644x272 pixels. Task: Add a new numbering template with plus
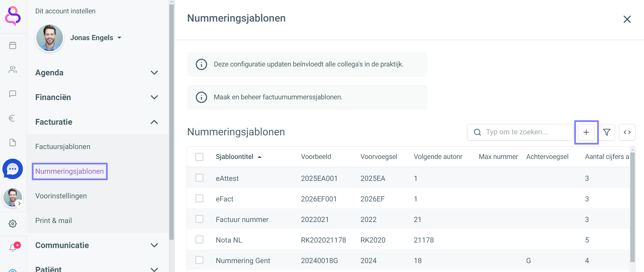pyautogui.click(x=586, y=132)
